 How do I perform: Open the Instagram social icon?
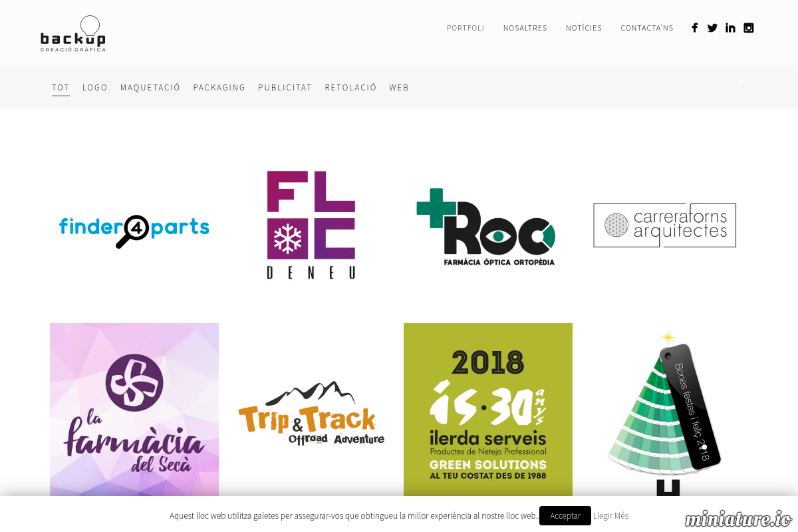coord(749,28)
